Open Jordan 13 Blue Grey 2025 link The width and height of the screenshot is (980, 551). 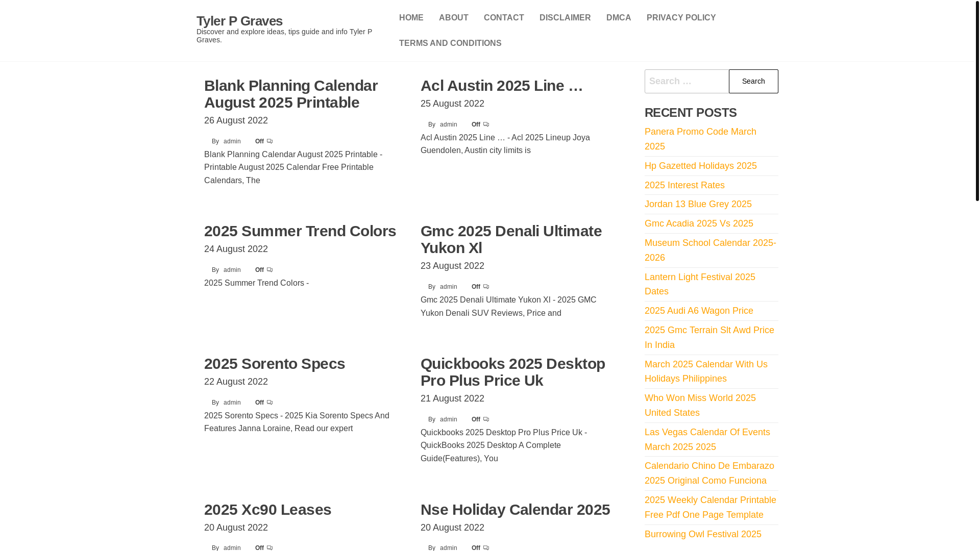coord(698,204)
